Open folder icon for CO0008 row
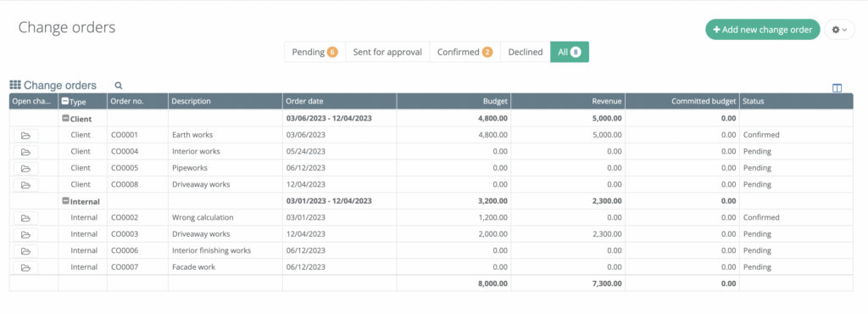Viewport: 868px width, 314px height. point(25,185)
